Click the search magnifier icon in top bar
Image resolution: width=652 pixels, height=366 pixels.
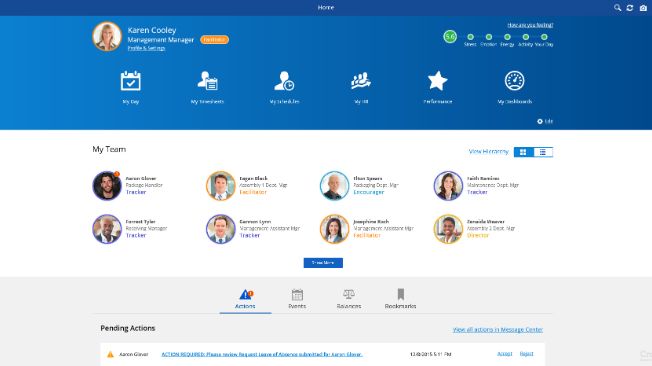(x=617, y=7)
